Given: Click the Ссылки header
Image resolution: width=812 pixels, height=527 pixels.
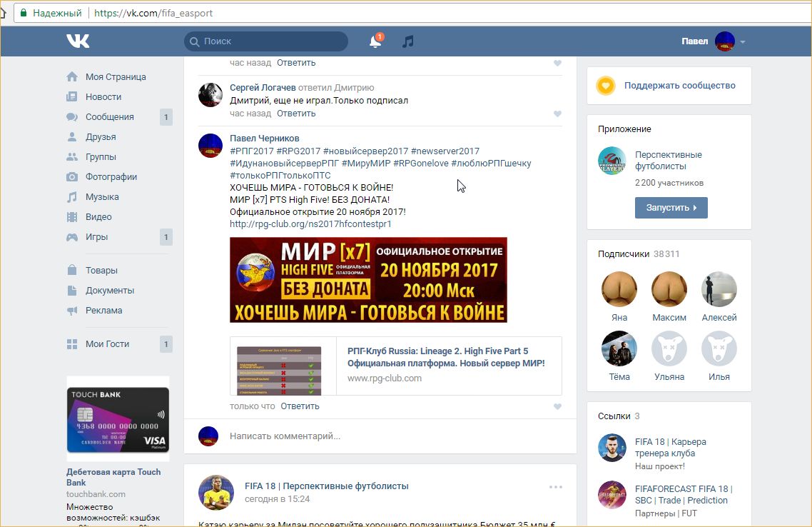Looking at the screenshot, I should tap(614, 416).
